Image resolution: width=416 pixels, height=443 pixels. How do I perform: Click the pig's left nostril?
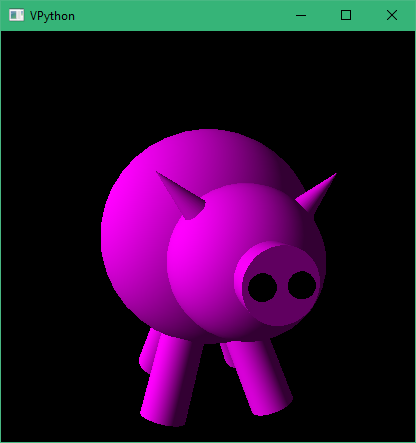pos(263,288)
